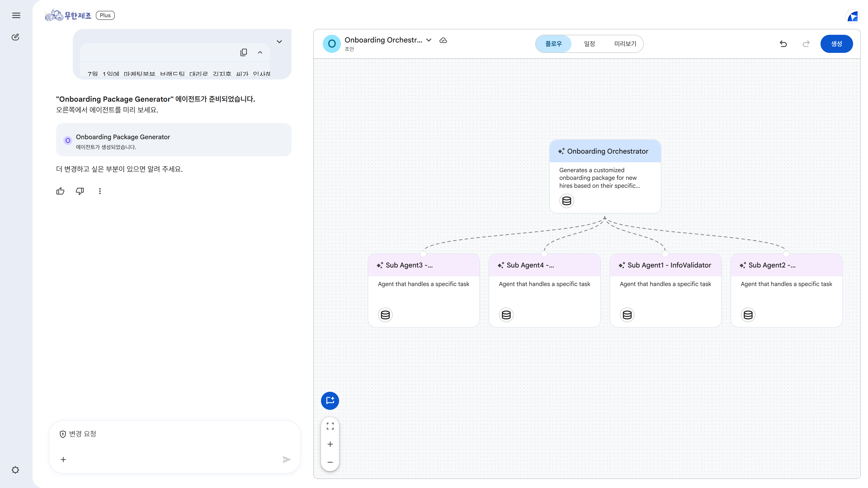
Task: Switch to the 미리보기 tab
Action: [625, 44]
